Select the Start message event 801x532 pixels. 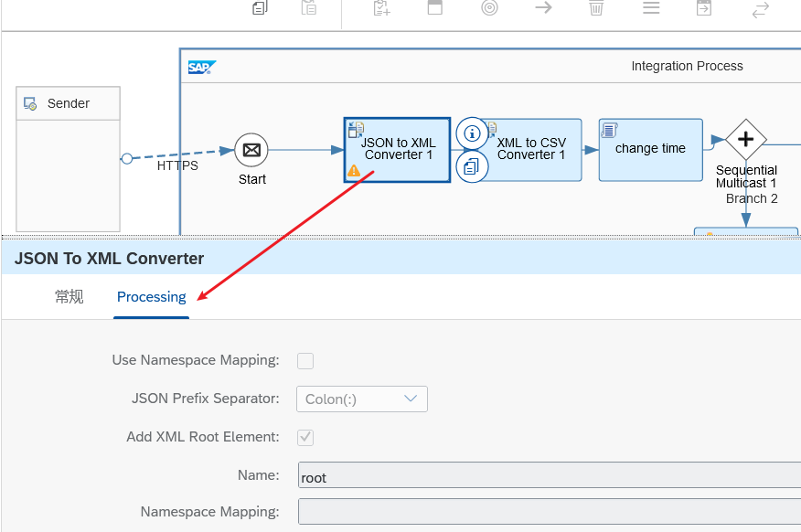pos(251,150)
